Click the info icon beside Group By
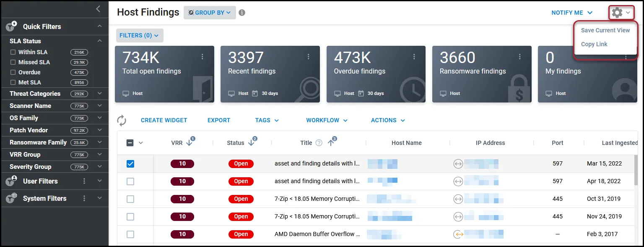 click(242, 13)
